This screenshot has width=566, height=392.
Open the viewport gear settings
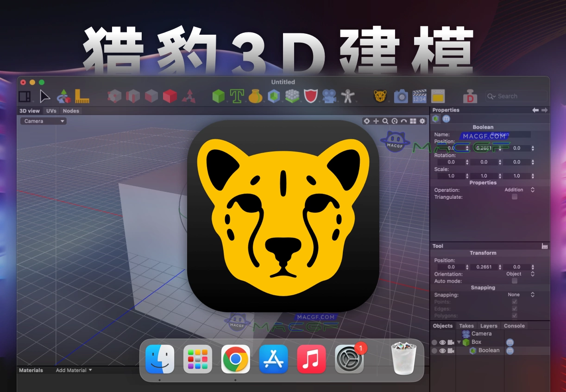pyautogui.click(x=422, y=121)
